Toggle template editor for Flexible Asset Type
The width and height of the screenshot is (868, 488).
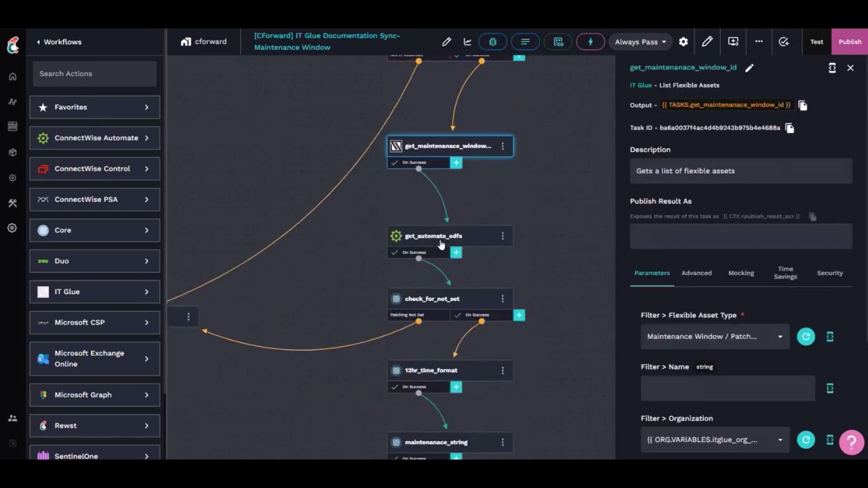(x=830, y=336)
